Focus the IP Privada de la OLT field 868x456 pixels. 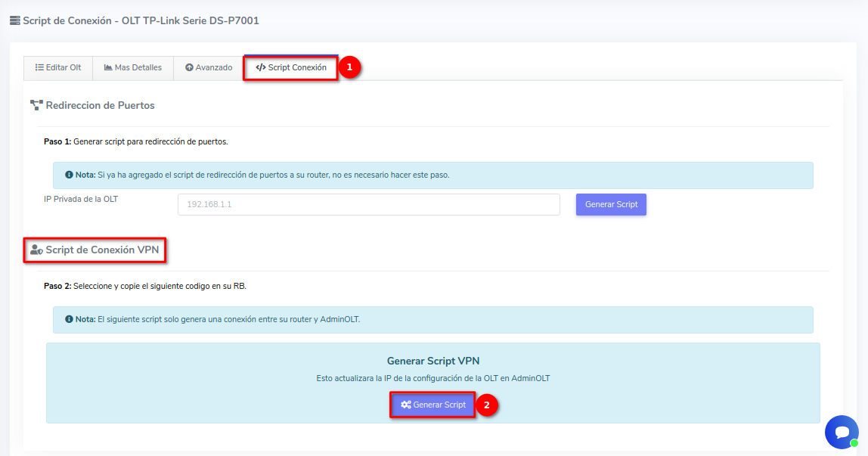368,205
